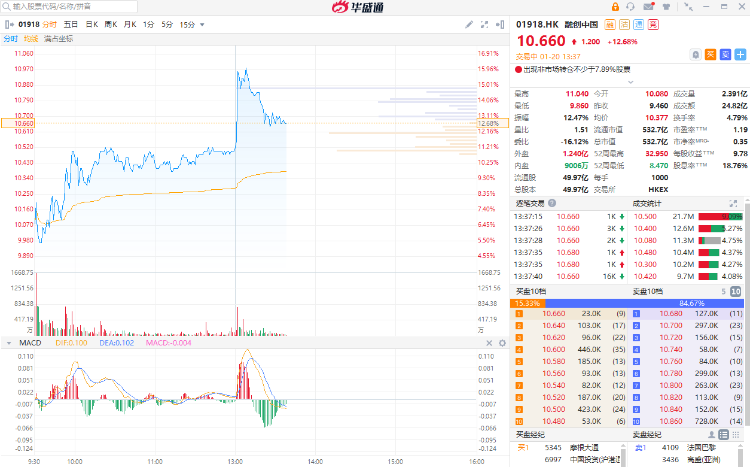Click the 成交统计 panel header
This screenshot has width=750, height=467.
pos(647,203)
